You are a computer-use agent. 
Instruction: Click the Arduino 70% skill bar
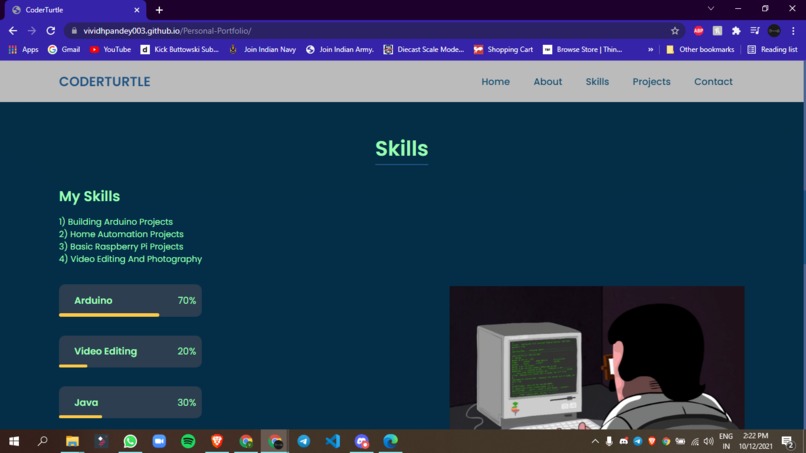point(130,301)
